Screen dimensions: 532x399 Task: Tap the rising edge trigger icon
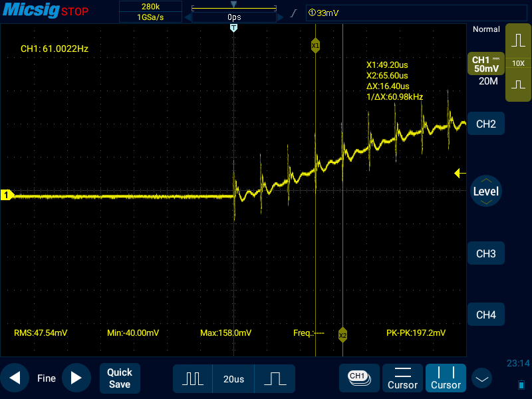pyautogui.click(x=293, y=13)
